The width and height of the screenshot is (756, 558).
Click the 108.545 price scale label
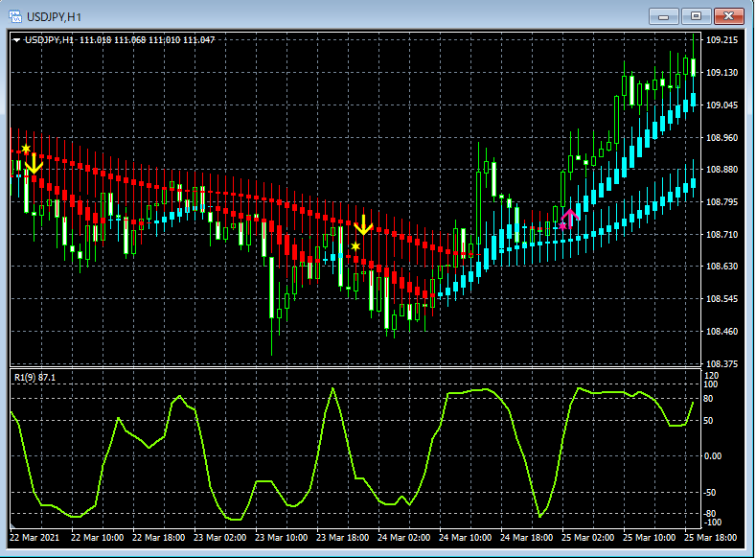click(722, 299)
